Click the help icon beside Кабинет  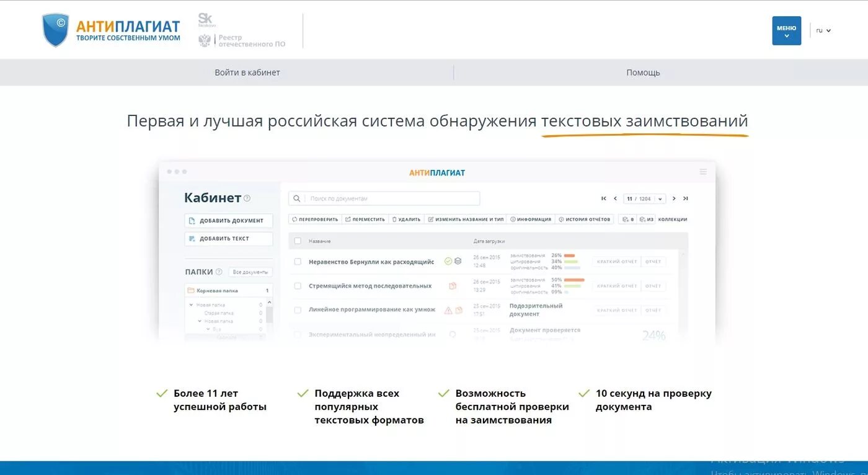coord(247,198)
